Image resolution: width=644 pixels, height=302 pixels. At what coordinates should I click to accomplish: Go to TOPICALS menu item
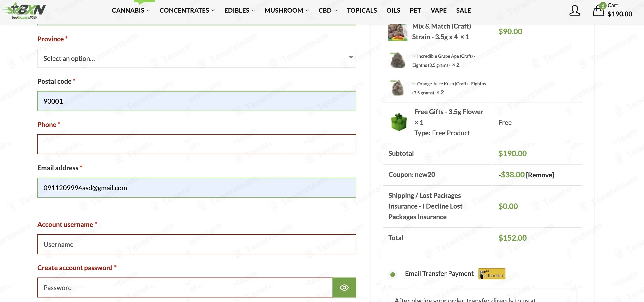362,10
